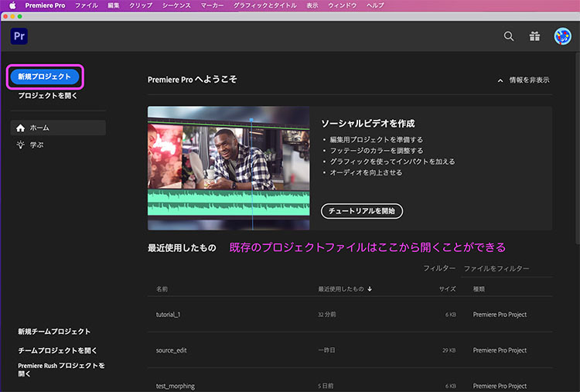Click チュートリアルを開始 button
The height and width of the screenshot is (392, 580).
pyautogui.click(x=362, y=211)
